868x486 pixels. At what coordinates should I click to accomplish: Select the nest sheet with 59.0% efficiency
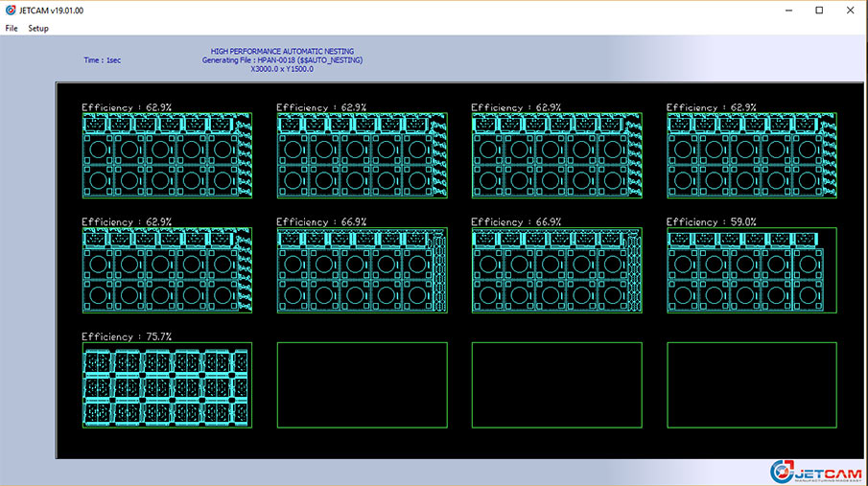click(x=752, y=270)
